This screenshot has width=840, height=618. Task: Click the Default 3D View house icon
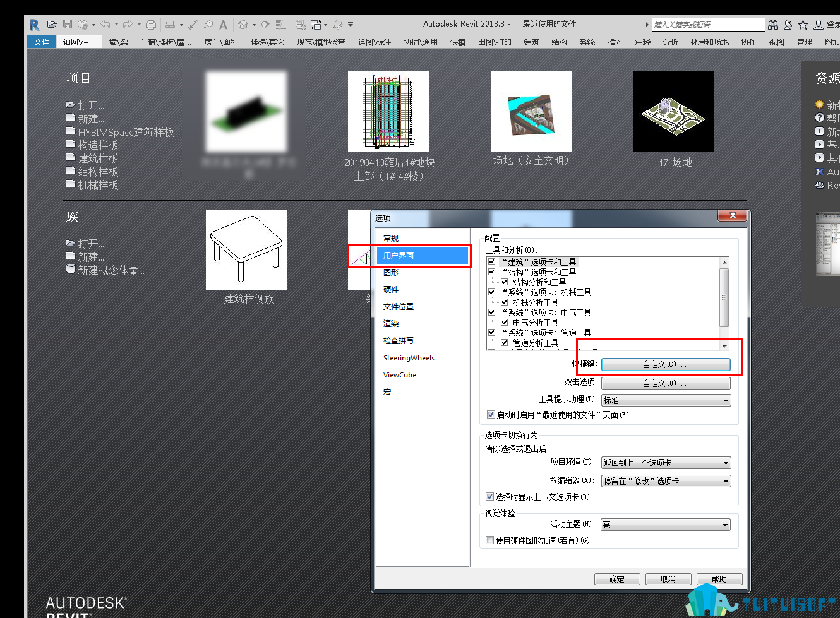pyautogui.click(x=243, y=25)
